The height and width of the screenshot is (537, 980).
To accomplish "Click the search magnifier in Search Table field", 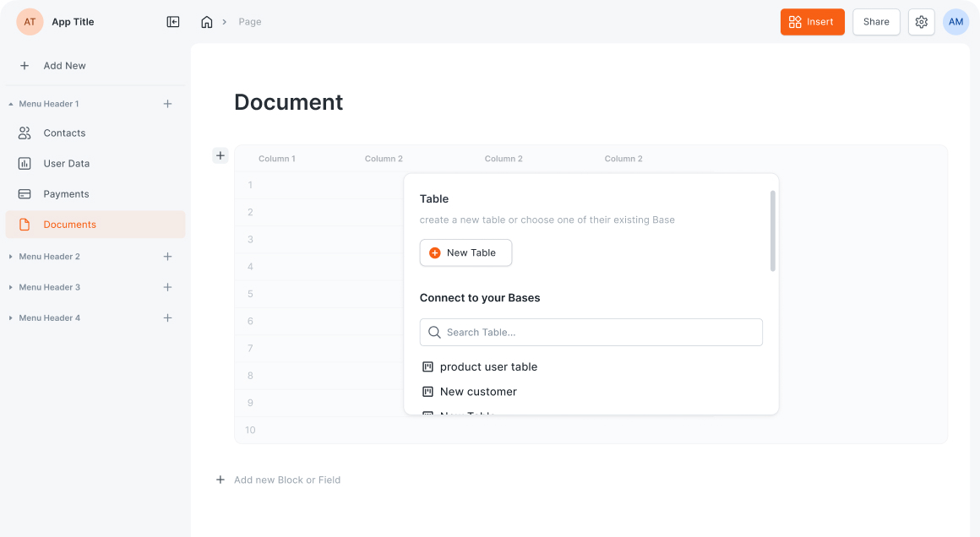I will [x=434, y=332].
